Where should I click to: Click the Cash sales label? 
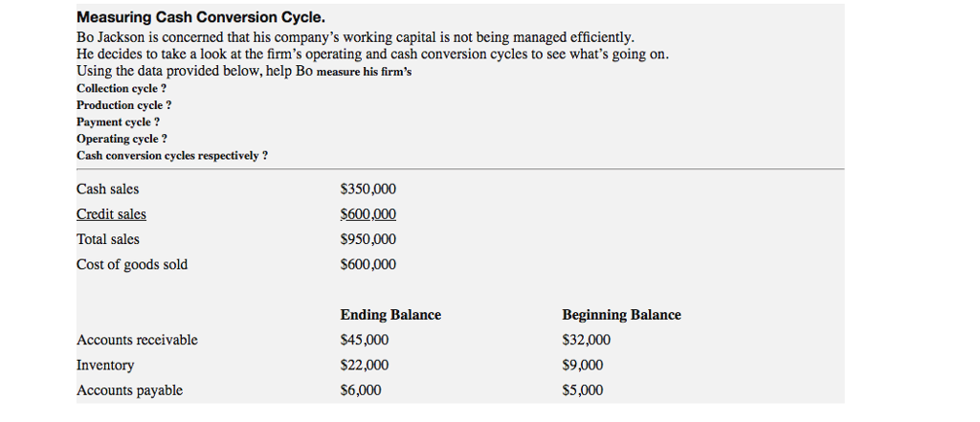[x=107, y=189]
